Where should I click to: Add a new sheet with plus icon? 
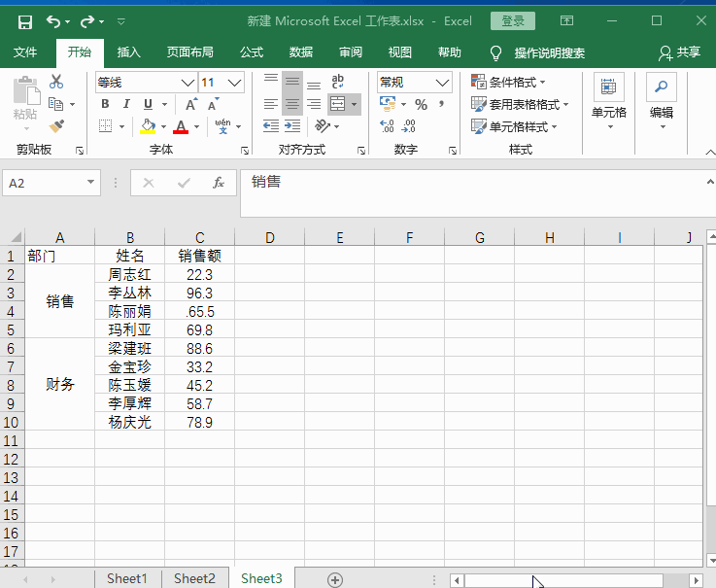335,580
